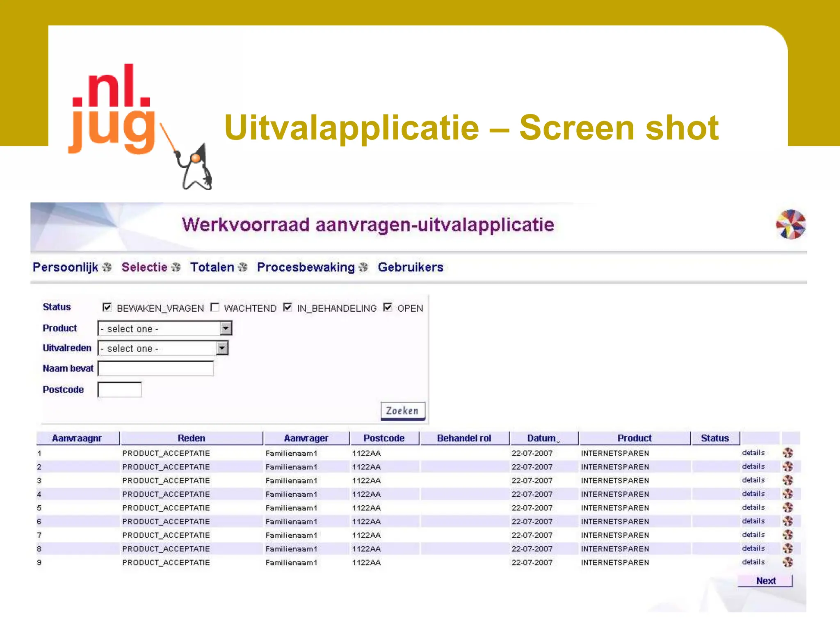
Task: Click the Werkvoorraad aanvragen-uitvalapplicatie title
Action: [x=368, y=225]
